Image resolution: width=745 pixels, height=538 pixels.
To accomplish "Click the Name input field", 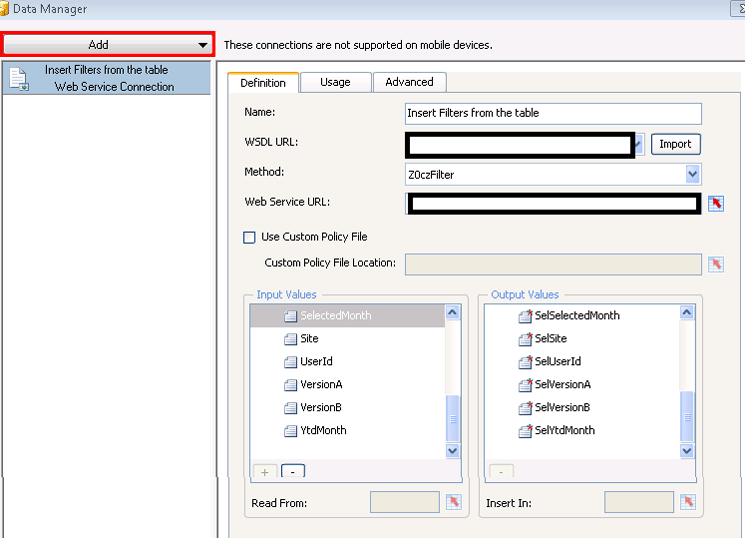I will point(553,113).
